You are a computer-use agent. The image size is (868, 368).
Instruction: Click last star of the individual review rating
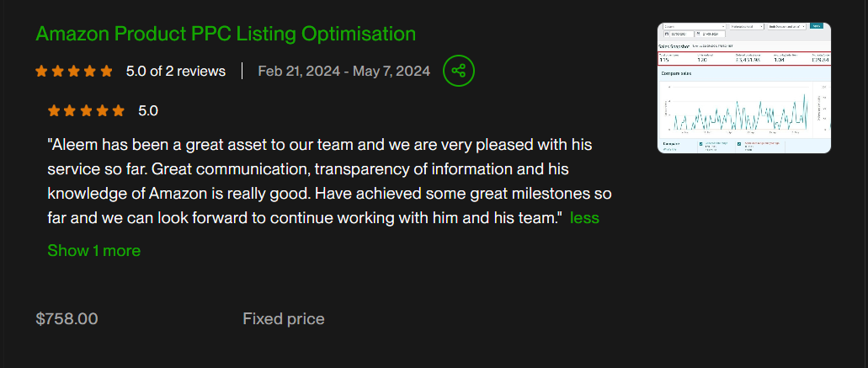click(x=119, y=110)
